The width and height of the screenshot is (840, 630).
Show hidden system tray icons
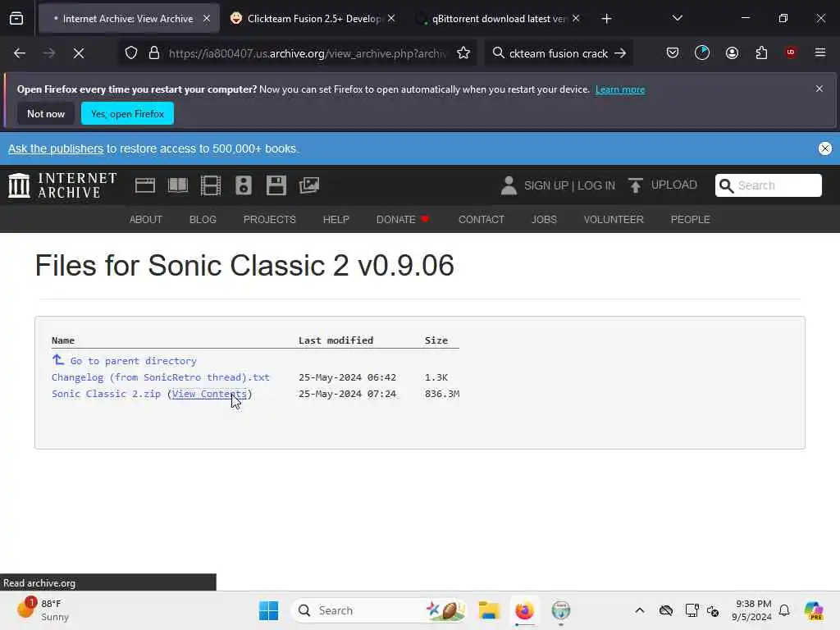639,610
